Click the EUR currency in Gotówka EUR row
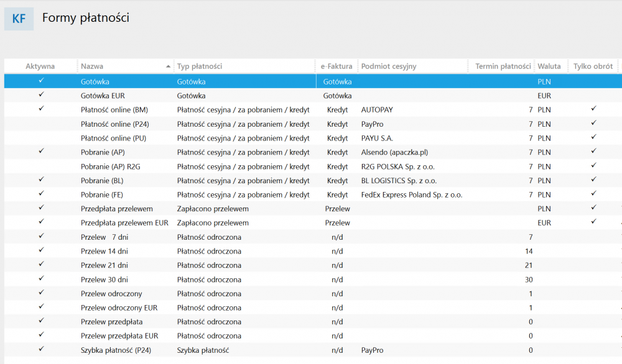 [544, 96]
